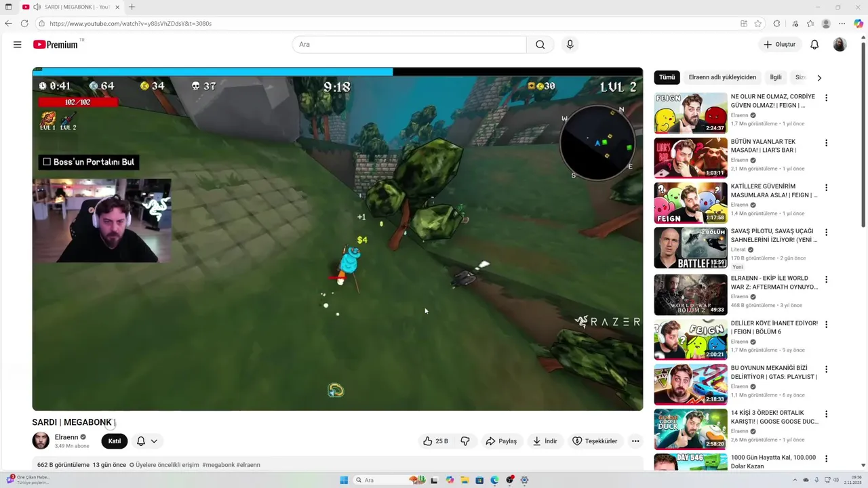Image resolution: width=868 pixels, height=488 pixels.
Task: Open LIAR'S BAR video thumbnail
Action: (x=690, y=158)
